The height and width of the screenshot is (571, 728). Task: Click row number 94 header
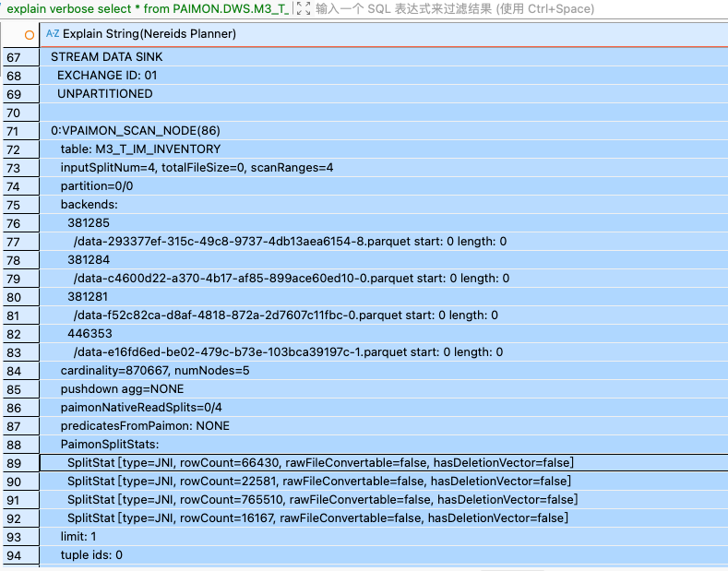pos(14,555)
